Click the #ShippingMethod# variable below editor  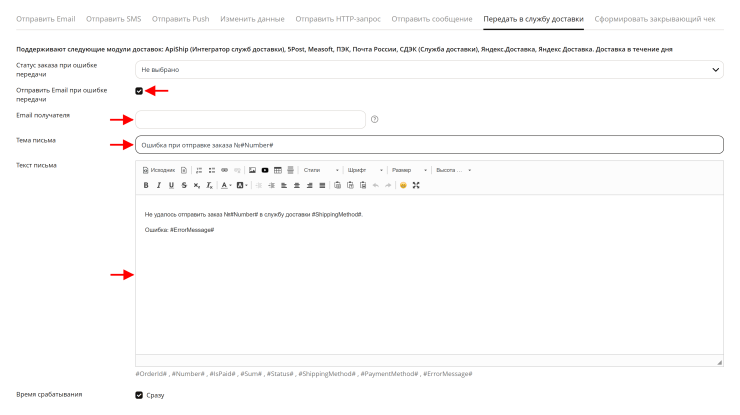327,374
